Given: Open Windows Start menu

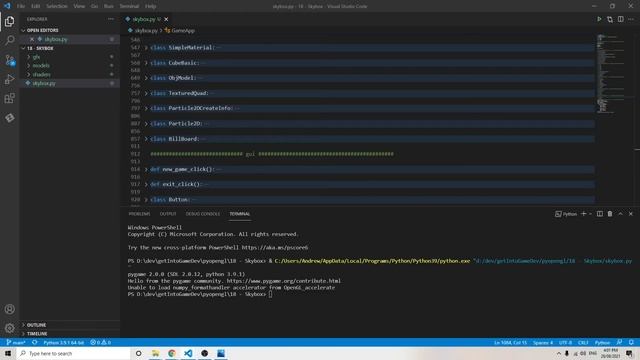Looking at the screenshot, I should coord(8,353).
